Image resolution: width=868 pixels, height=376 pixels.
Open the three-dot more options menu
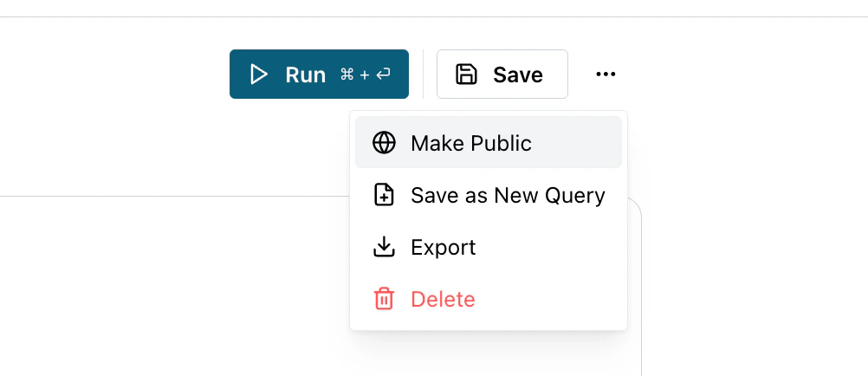pos(606,75)
